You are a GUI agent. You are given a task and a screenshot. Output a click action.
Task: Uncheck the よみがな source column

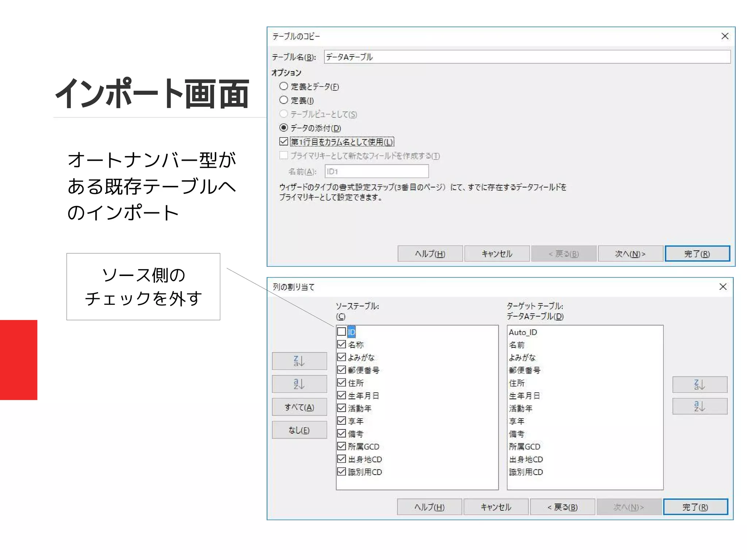point(341,357)
